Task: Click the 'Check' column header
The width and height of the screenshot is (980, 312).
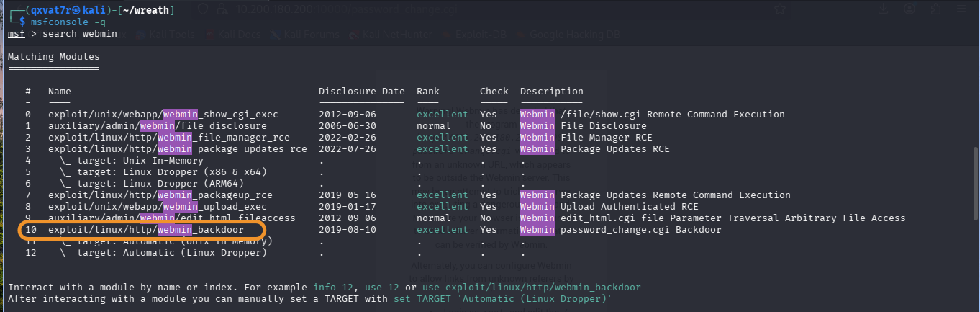Action: pos(494,92)
